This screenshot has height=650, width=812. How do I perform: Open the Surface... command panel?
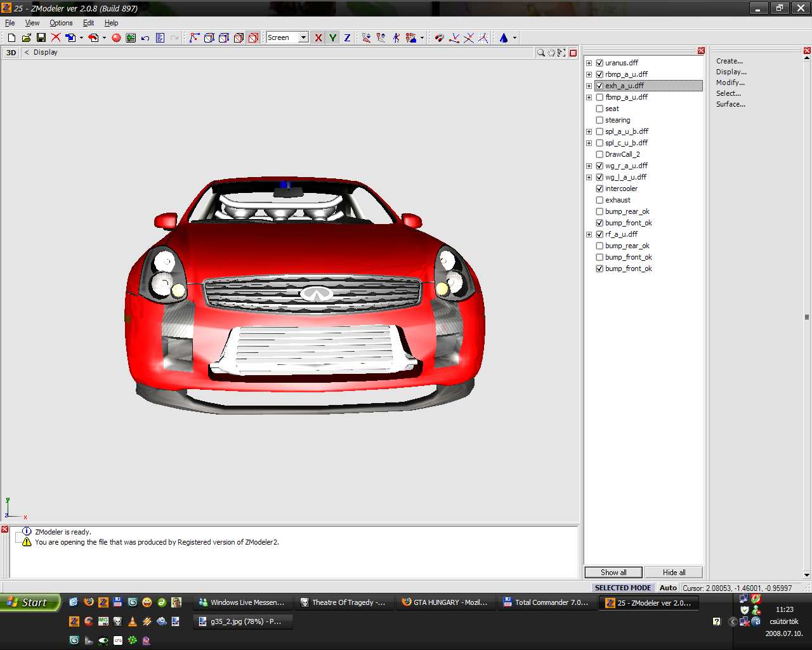pos(731,104)
